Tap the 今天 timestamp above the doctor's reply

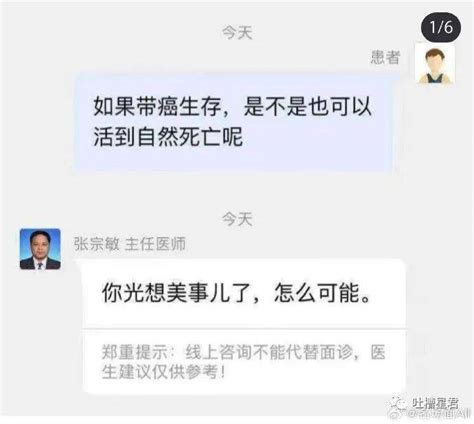pos(237,219)
